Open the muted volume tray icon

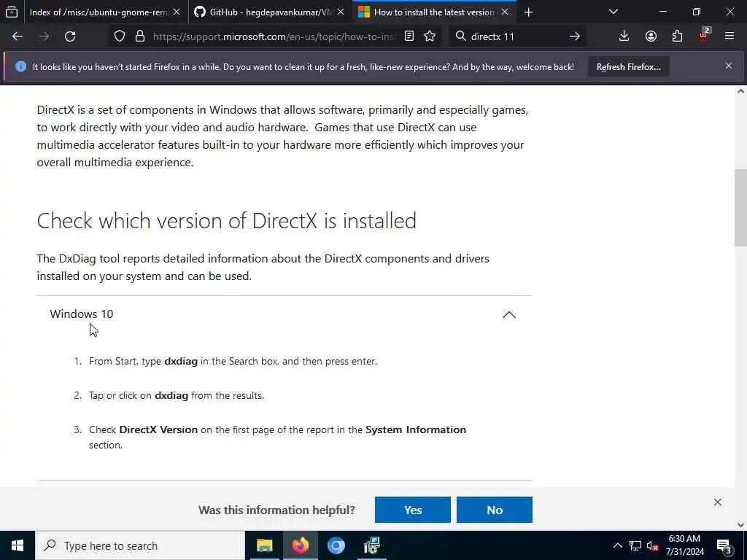click(x=653, y=545)
